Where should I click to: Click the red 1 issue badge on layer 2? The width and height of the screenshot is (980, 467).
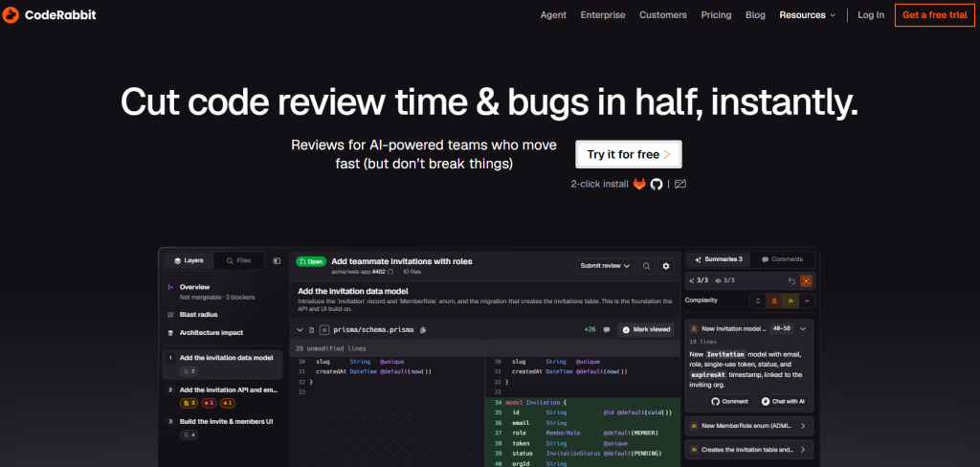pyautogui.click(x=209, y=403)
